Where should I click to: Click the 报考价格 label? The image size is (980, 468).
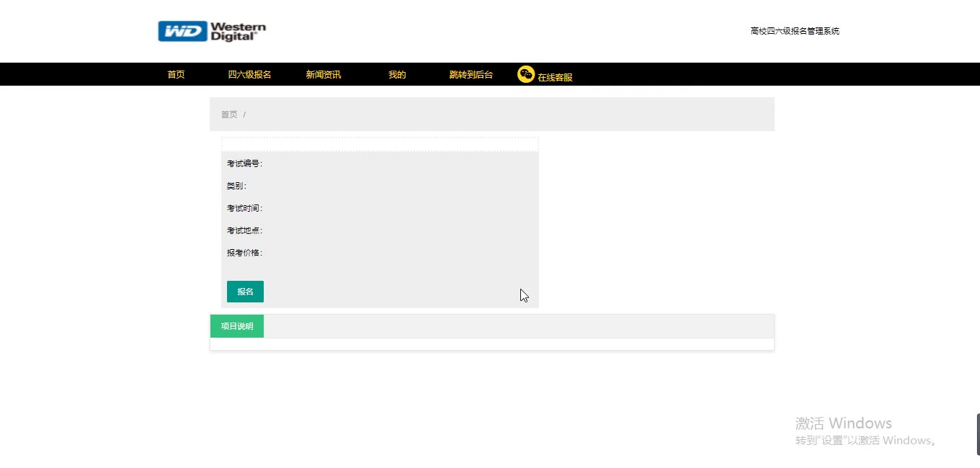(244, 253)
